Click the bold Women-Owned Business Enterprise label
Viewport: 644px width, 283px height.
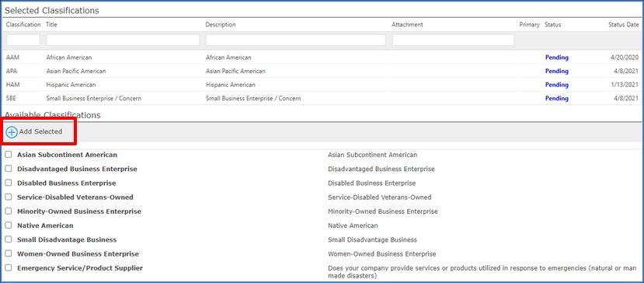78,253
